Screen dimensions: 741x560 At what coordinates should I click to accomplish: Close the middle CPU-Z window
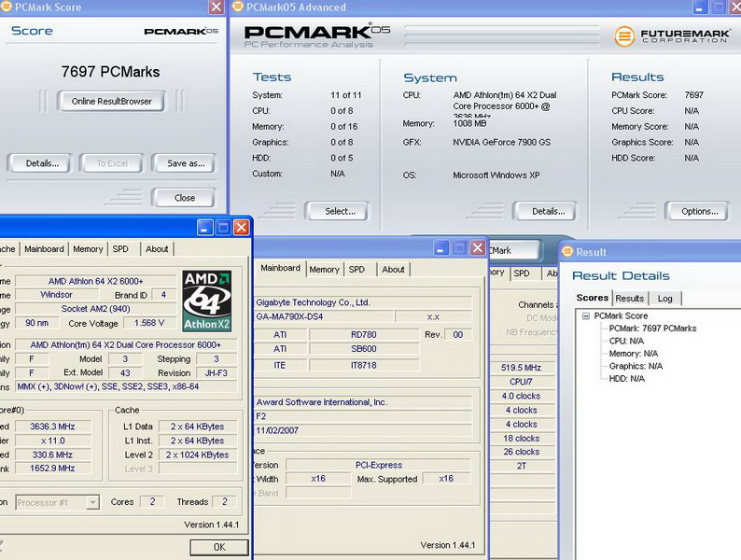point(478,247)
